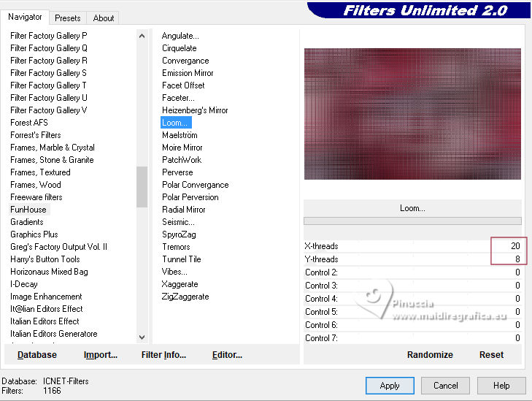Screen dimensions: 532x401
Task: Select the Seismic... filter
Action: (x=178, y=222)
